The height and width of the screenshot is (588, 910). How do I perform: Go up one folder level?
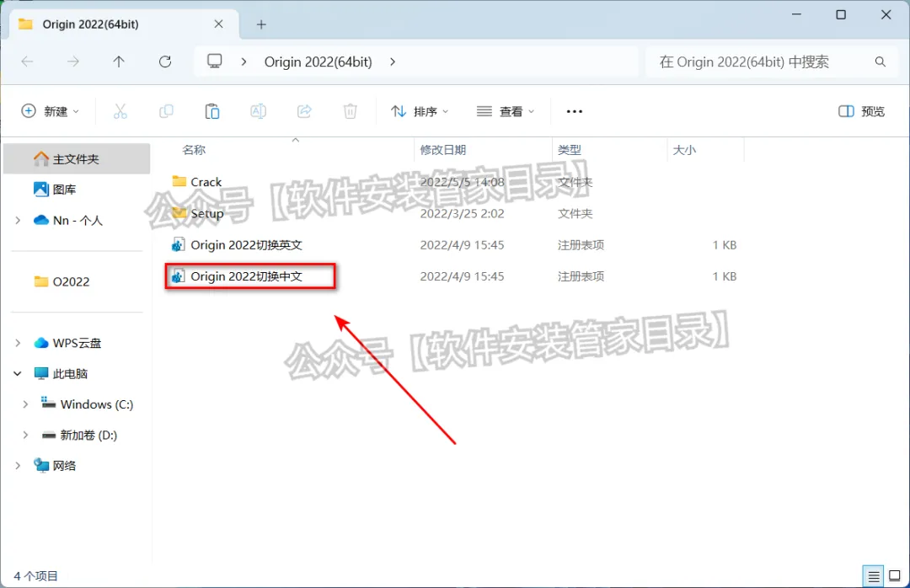pos(119,61)
